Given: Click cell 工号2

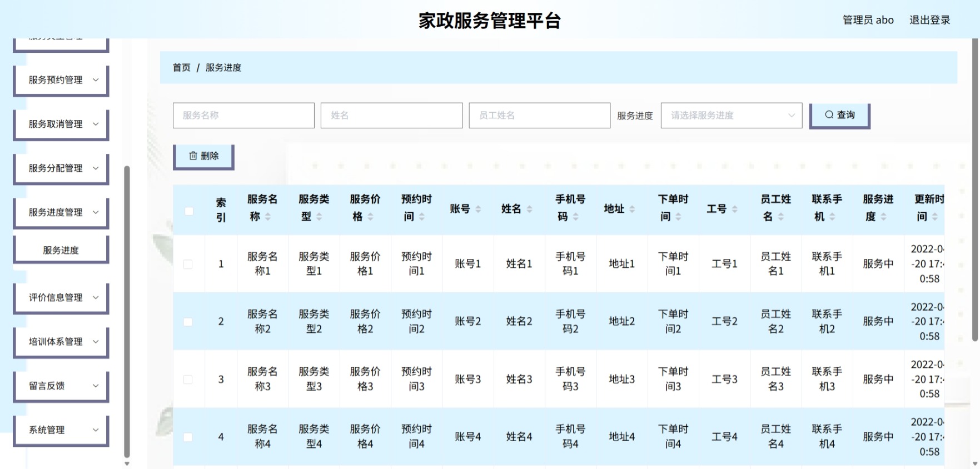Looking at the screenshot, I should tap(724, 322).
